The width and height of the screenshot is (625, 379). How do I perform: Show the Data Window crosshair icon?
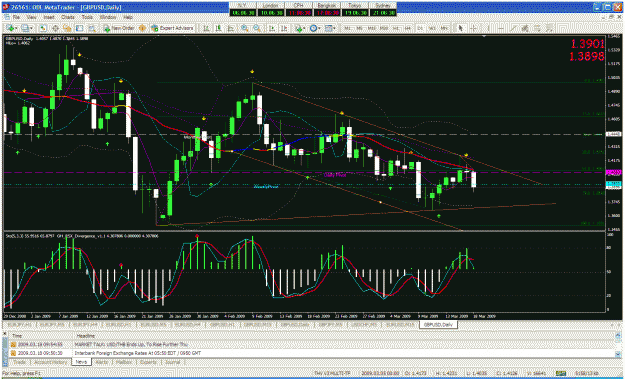pos(55,28)
